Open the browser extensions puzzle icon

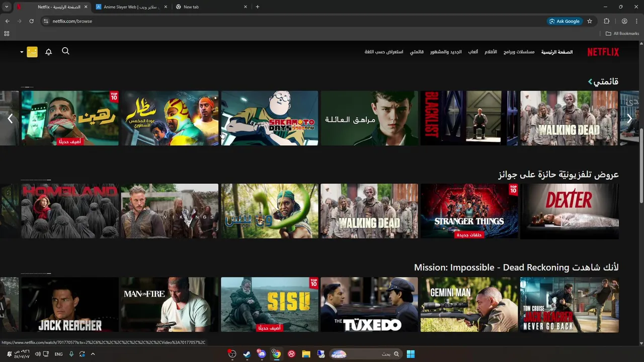click(x=606, y=21)
